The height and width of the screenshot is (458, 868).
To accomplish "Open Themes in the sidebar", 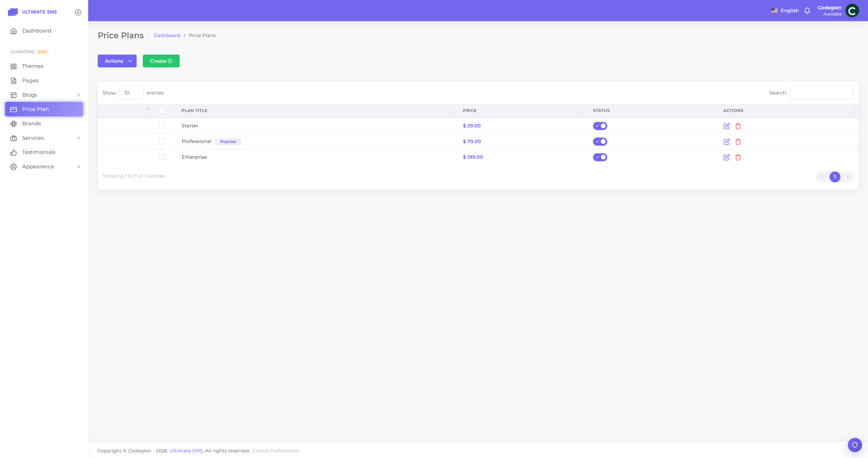I will click(44, 66).
